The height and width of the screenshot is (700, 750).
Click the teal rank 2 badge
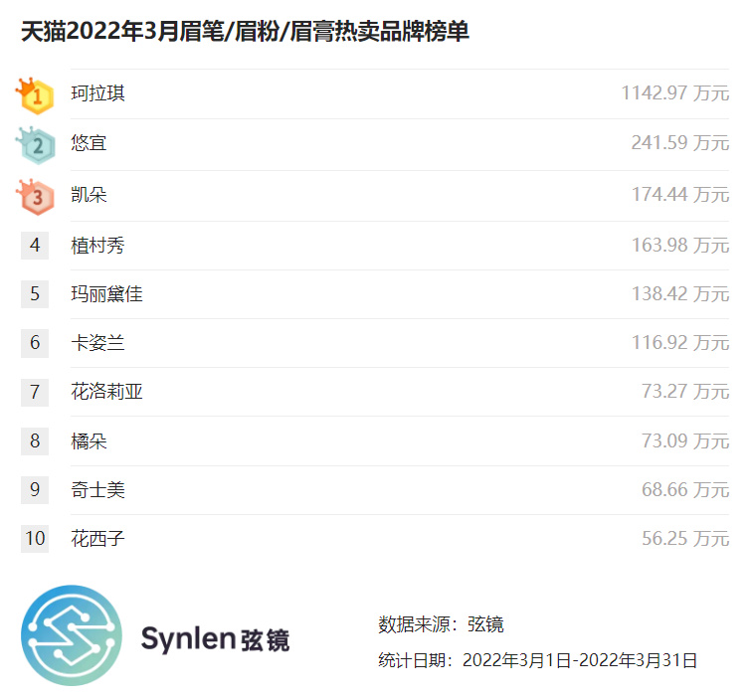(x=36, y=145)
